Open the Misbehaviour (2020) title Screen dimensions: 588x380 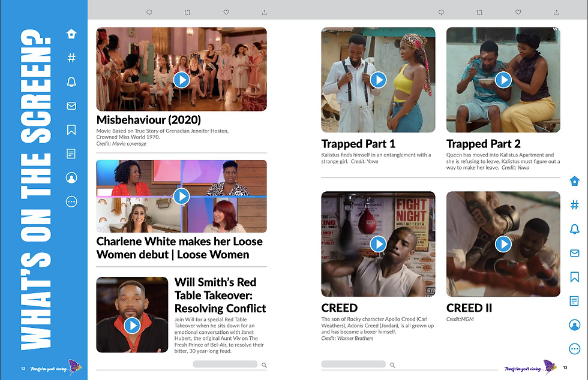149,120
